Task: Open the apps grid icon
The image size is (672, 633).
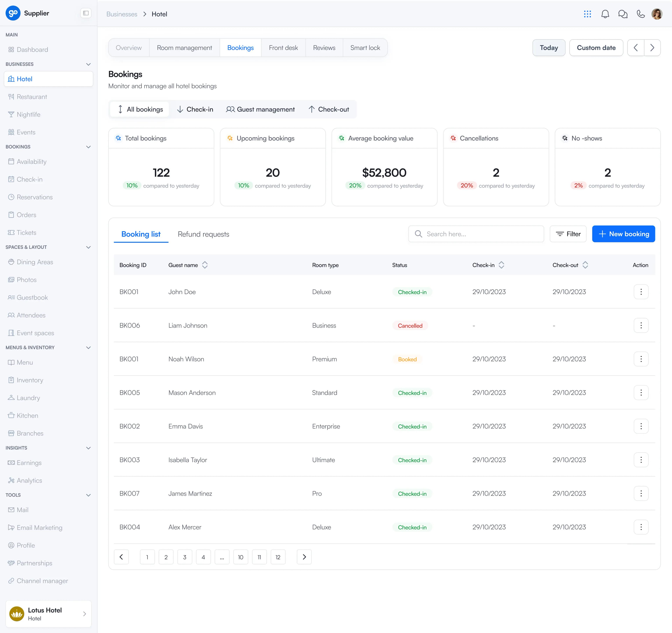Action: coord(587,14)
